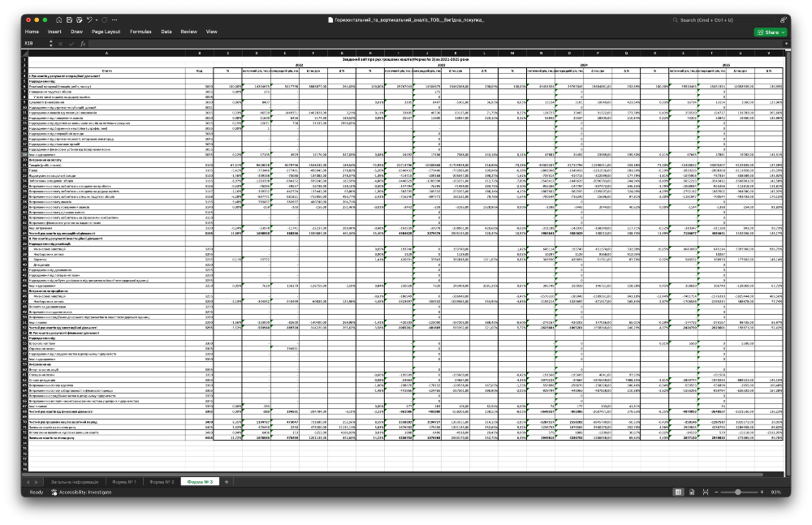
Task: Select the active Форма № 3 sheet tab
Action: click(200, 482)
